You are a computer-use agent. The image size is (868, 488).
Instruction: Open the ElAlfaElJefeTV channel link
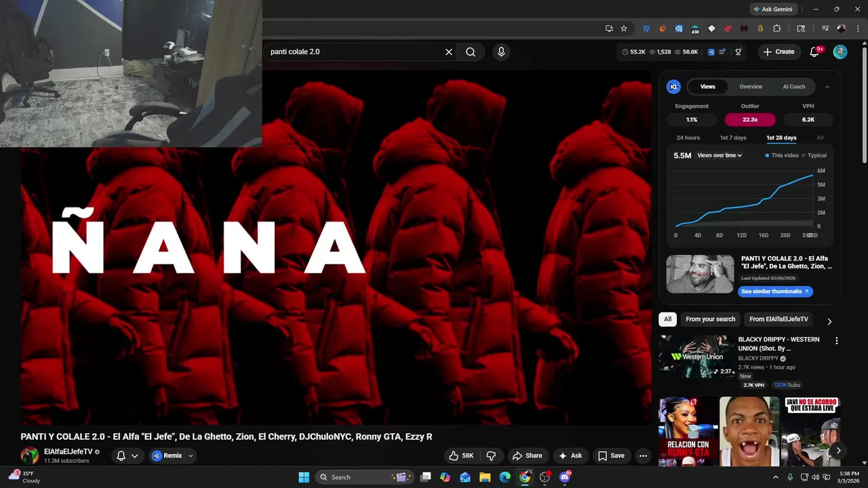point(68,451)
